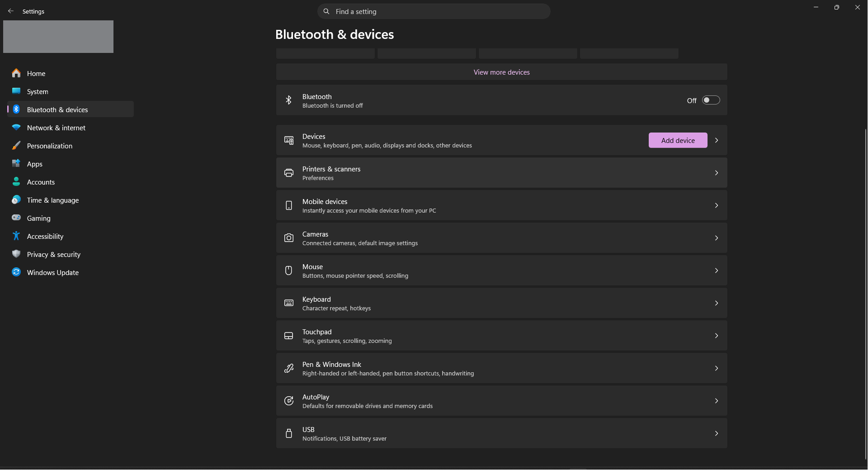Screen dimensions: 868x470
Task: Open Mouse settings via its chevron arrow
Action: 717,271
